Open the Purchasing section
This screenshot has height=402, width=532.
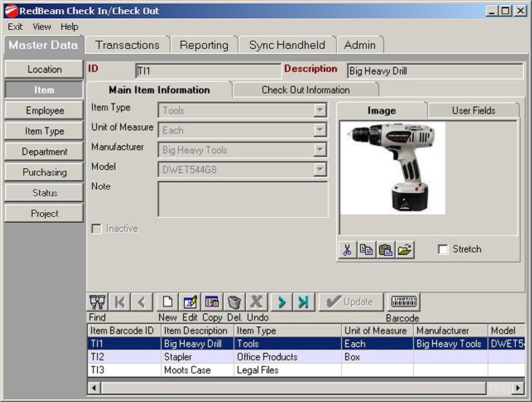click(x=44, y=172)
